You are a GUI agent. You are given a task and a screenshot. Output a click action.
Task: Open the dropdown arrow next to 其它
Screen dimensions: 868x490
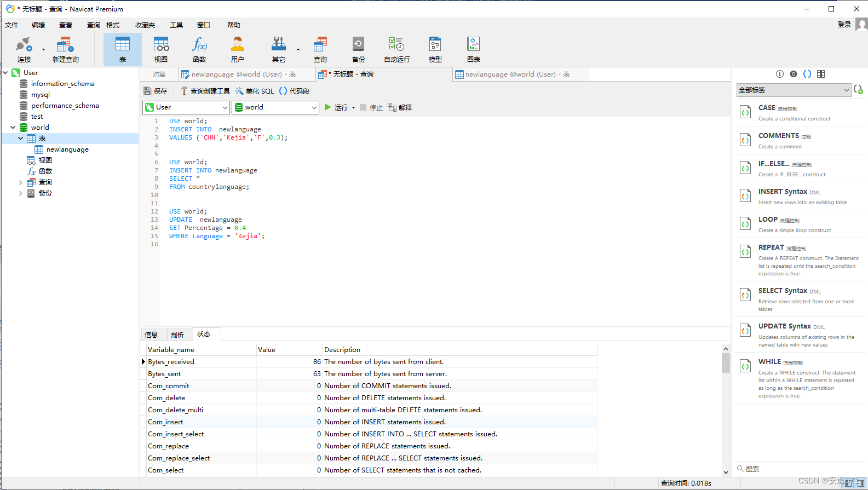click(x=298, y=50)
